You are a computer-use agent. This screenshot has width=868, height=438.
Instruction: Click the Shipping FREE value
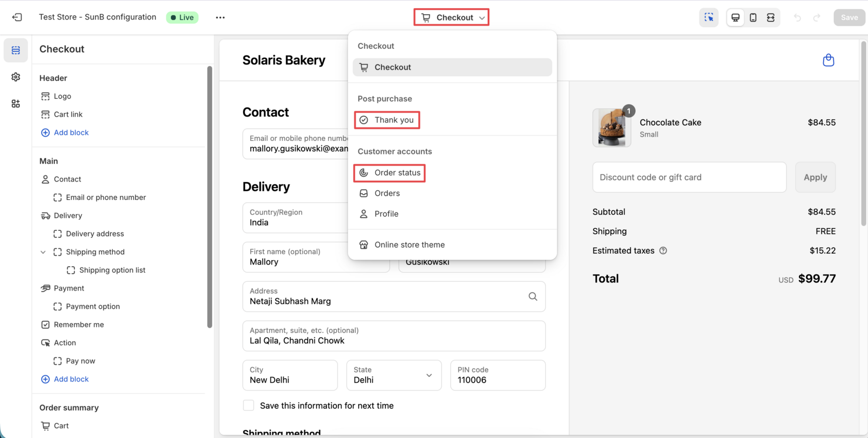(826, 231)
